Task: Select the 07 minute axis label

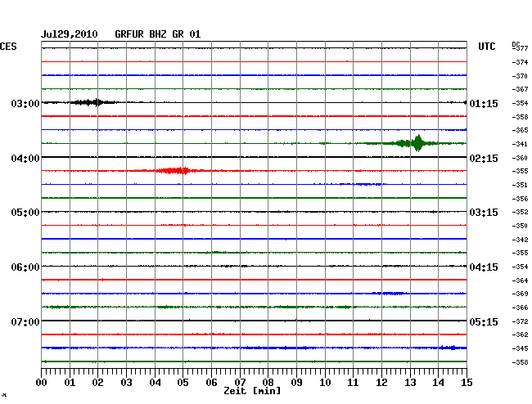Action: (240, 383)
